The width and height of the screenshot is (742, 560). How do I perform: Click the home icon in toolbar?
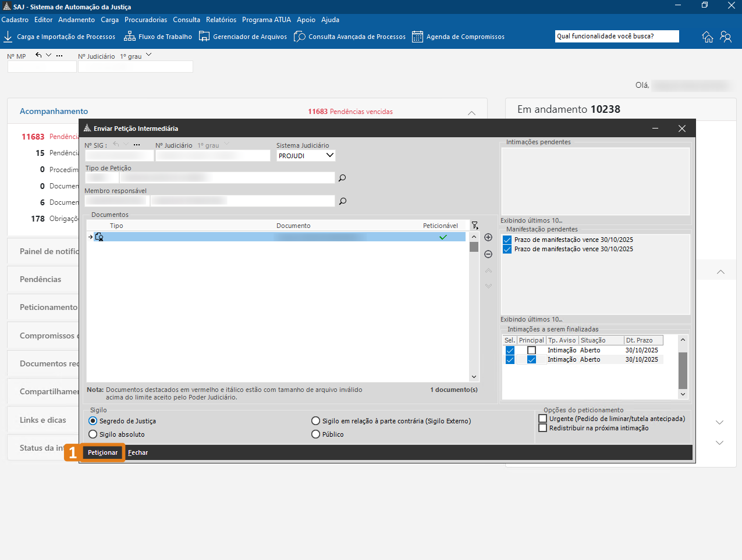coord(708,37)
